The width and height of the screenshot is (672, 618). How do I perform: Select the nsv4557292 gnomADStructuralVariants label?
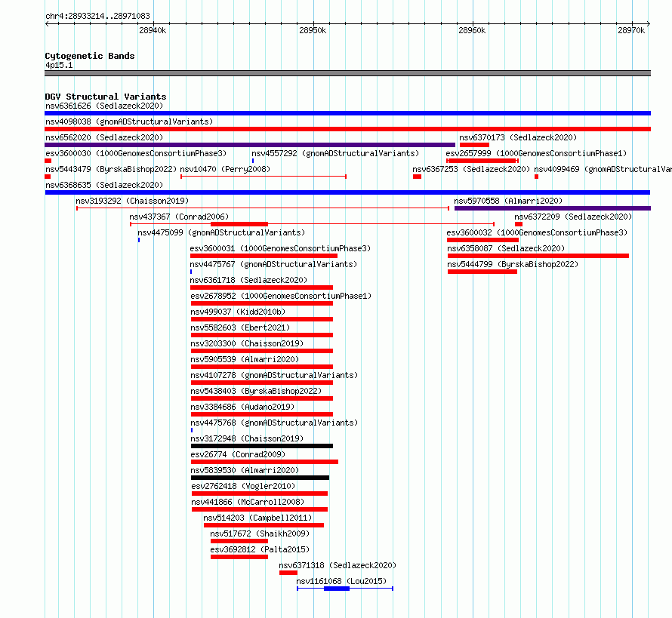(x=335, y=153)
